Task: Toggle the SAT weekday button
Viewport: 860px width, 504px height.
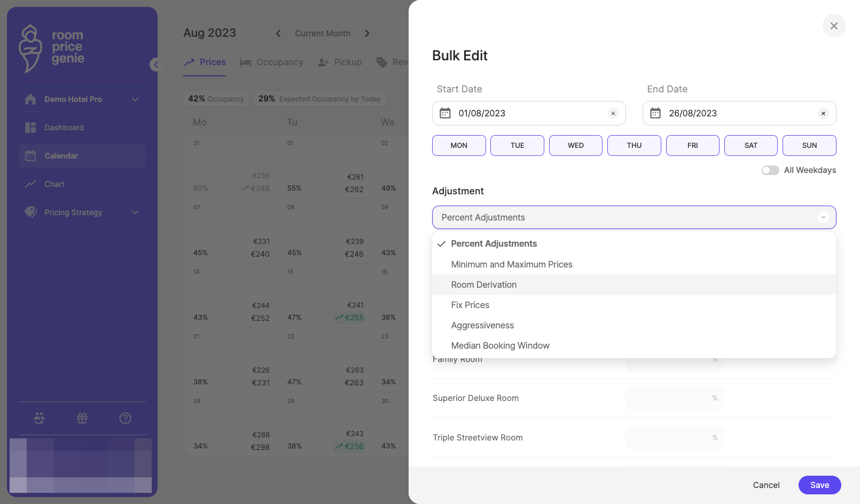Action: pos(751,145)
